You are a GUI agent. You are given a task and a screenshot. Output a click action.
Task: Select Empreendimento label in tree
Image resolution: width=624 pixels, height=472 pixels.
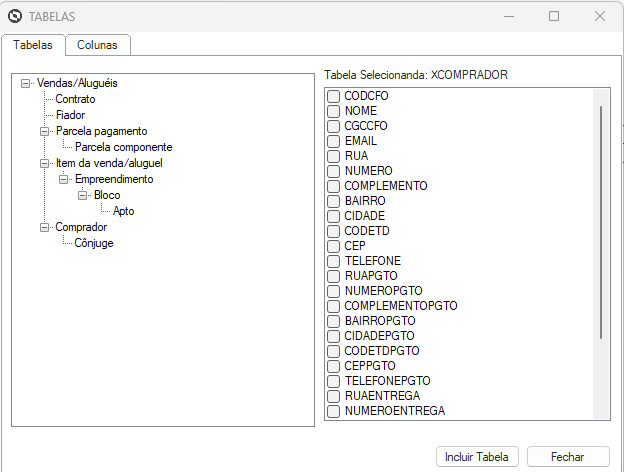coord(114,179)
